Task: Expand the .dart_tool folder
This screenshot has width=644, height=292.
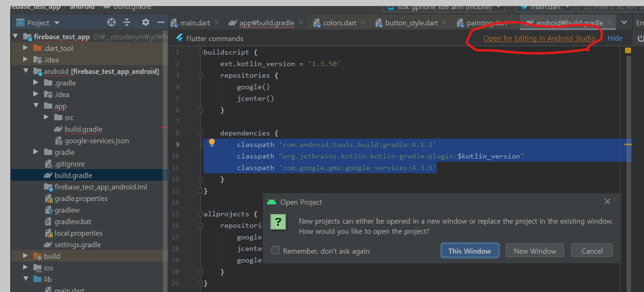Action: [26, 48]
